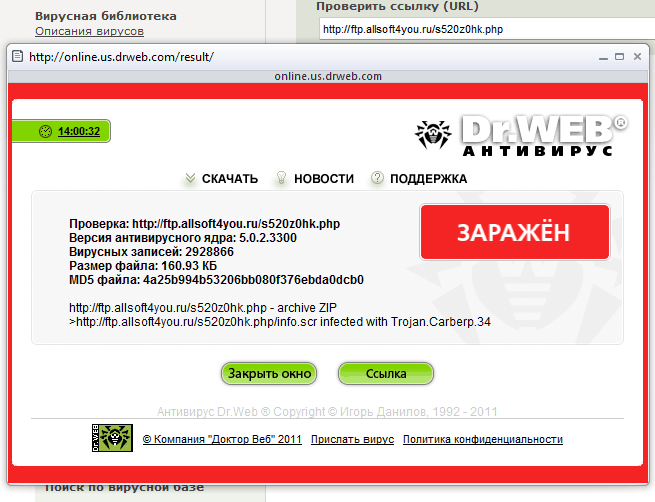Open the ПОДДЕРЖКА menu item
The height and width of the screenshot is (502, 655).
coord(429,179)
